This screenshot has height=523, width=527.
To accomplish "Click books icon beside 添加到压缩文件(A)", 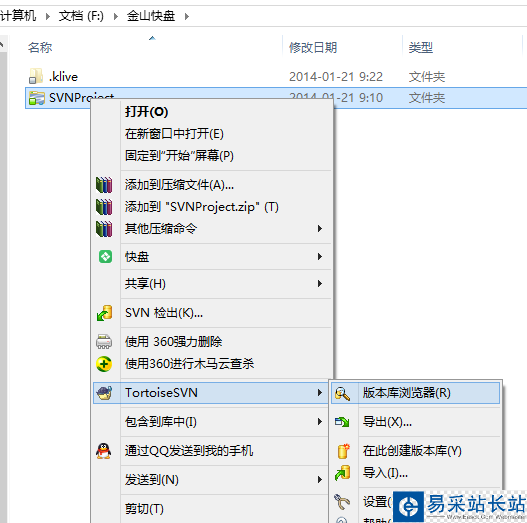I will pos(104,185).
